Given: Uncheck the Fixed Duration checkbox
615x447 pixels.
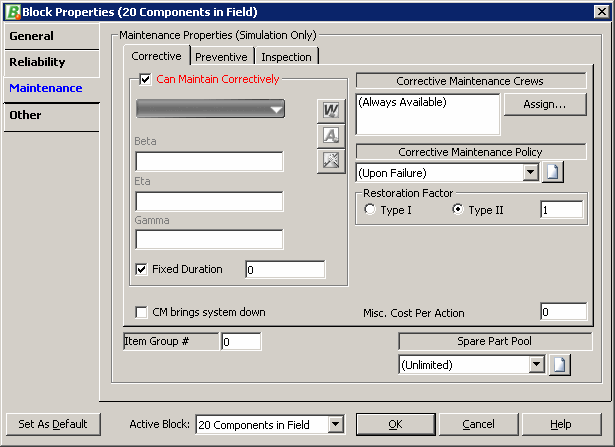Looking at the screenshot, I should (x=141, y=269).
